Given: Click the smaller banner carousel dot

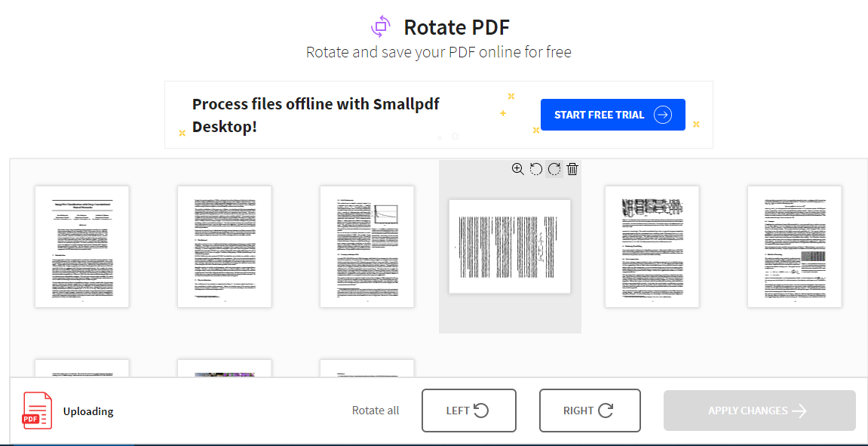Looking at the screenshot, I should [440, 138].
